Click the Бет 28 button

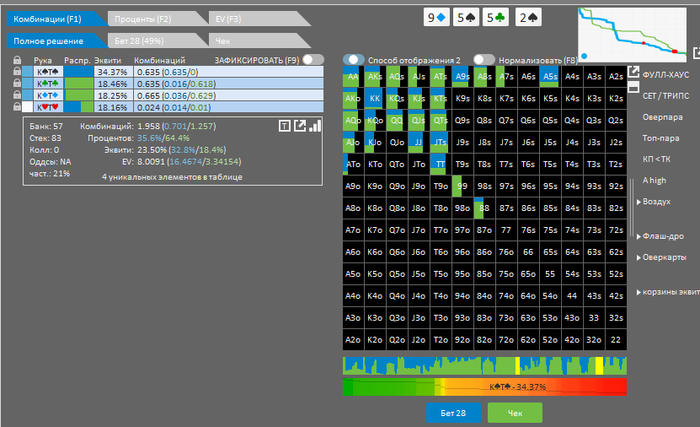click(453, 413)
